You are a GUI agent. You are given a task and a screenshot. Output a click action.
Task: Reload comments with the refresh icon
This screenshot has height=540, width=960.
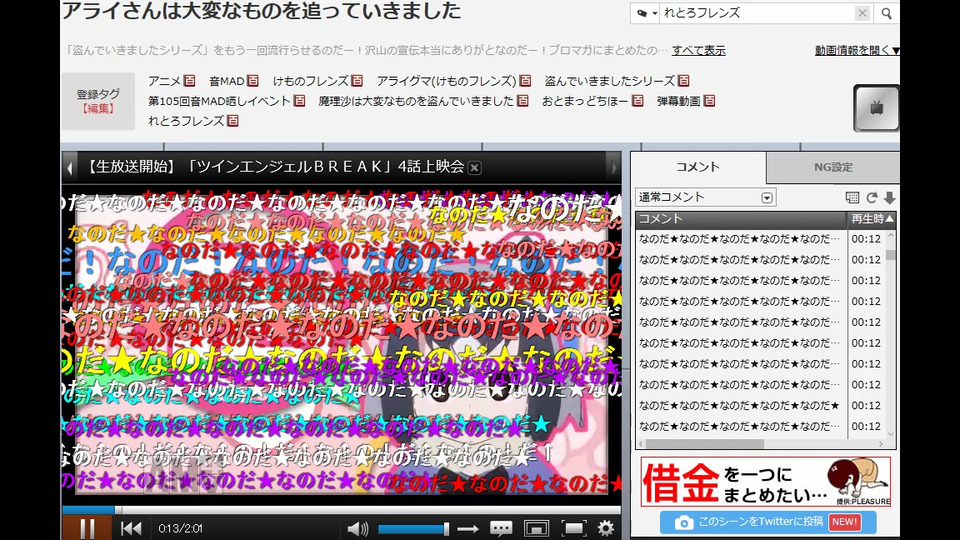point(872,197)
